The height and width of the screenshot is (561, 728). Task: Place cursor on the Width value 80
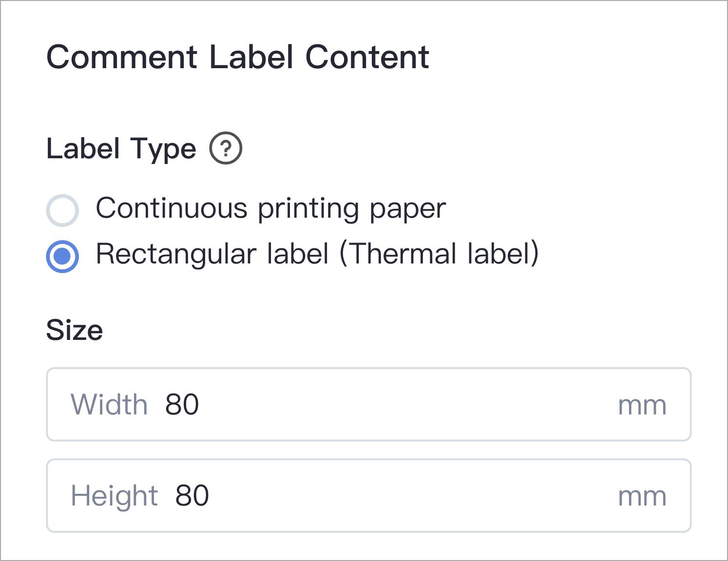pos(182,405)
